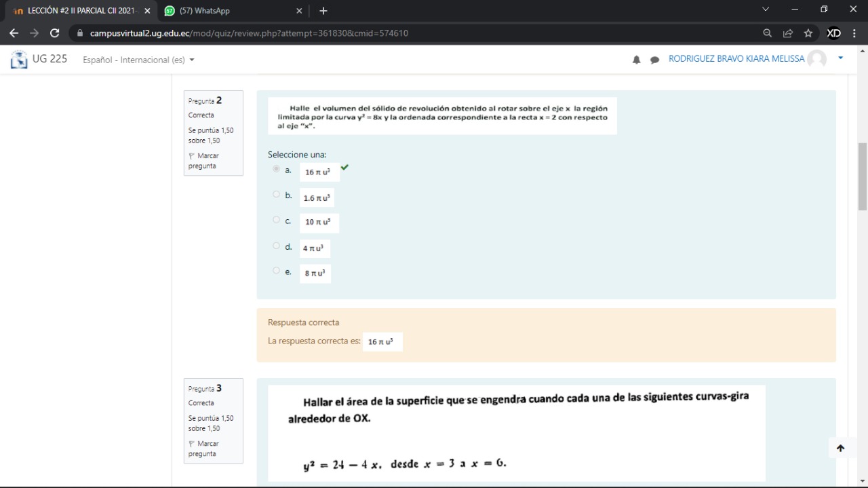Minimize the browser window
Viewport: 868px width, 488px height.
pyautogui.click(x=795, y=10)
